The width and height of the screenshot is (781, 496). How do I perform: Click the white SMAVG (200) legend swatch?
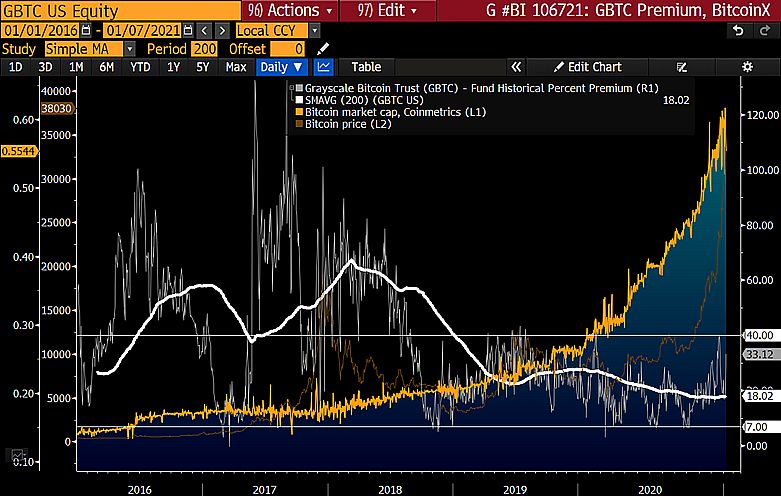pos(299,100)
